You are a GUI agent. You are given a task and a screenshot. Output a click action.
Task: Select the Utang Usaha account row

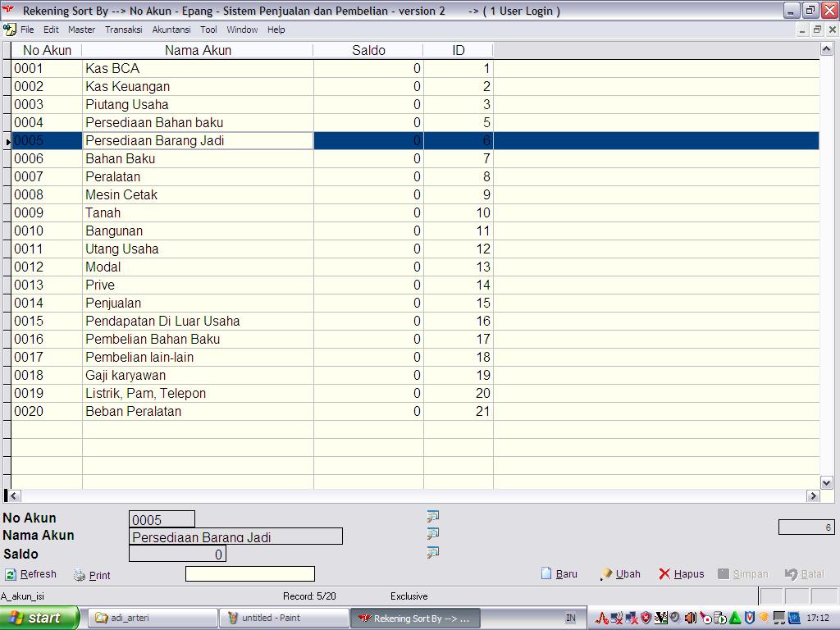[x=122, y=249]
